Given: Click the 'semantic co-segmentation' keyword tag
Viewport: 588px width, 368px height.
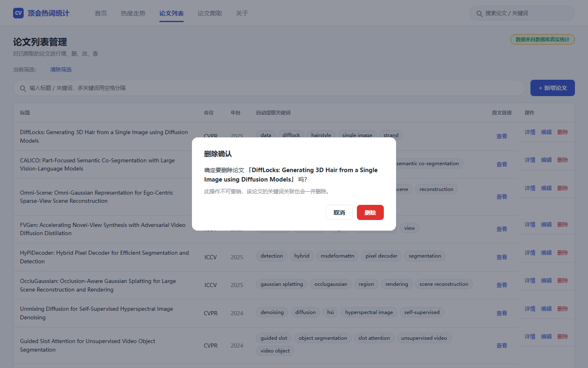Looking at the screenshot, I should [x=428, y=164].
